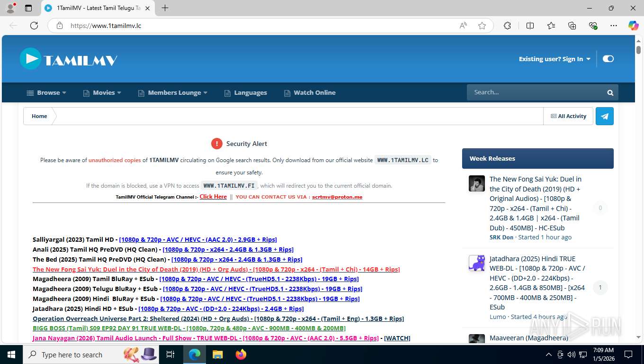Open tab actions menu icon

[28, 8]
